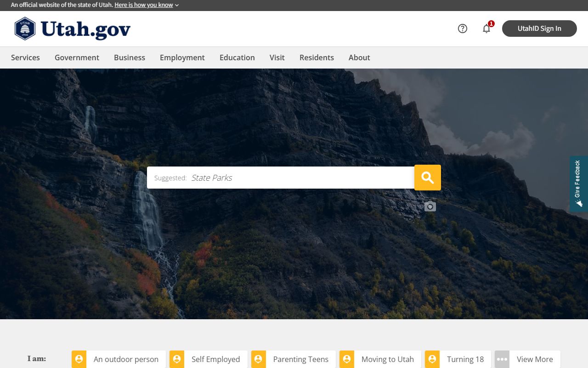Select the Turning 18 label
This screenshot has width=588, height=368.
coord(465,359)
